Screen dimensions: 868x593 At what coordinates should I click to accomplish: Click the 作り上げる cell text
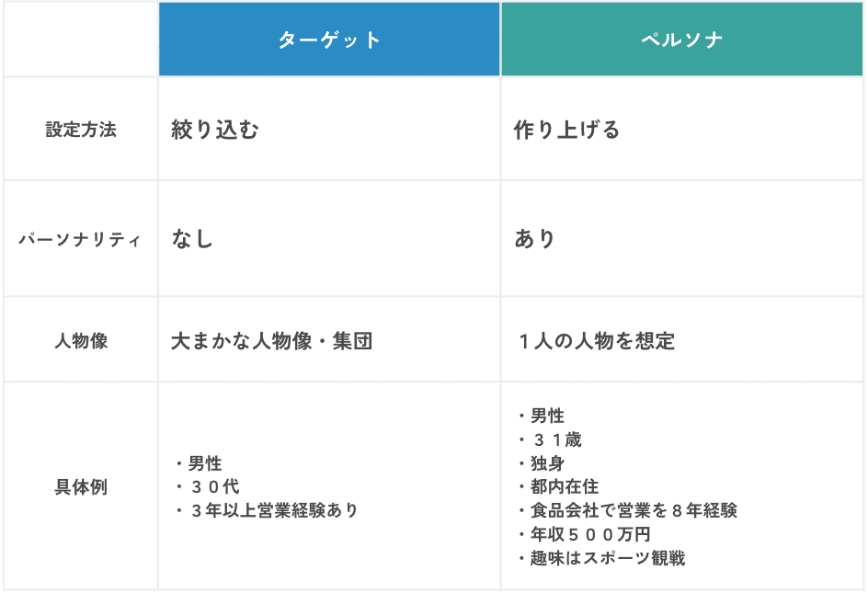click(566, 130)
